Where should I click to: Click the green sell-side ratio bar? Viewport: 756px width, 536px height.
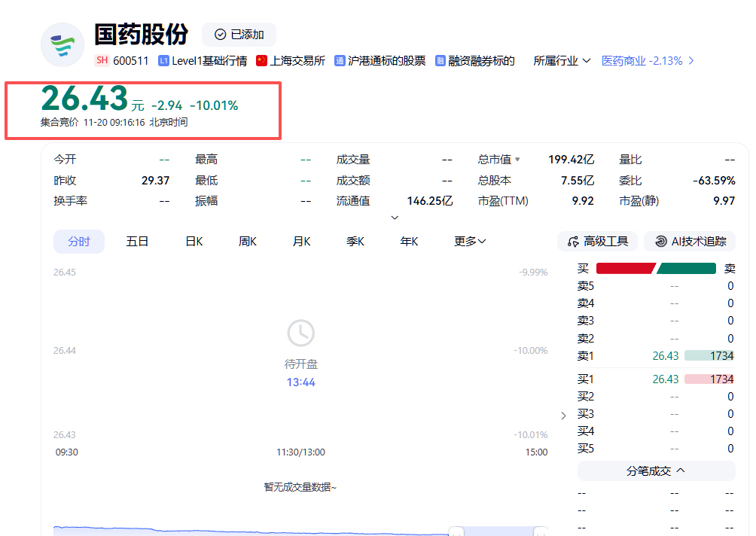click(x=687, y=269)
